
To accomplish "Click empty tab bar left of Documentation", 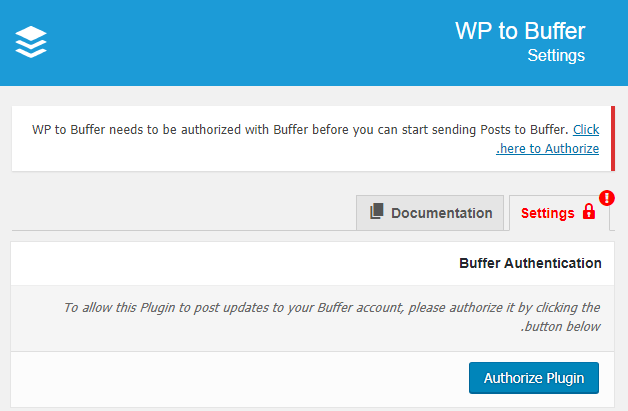I will [183, 213].
